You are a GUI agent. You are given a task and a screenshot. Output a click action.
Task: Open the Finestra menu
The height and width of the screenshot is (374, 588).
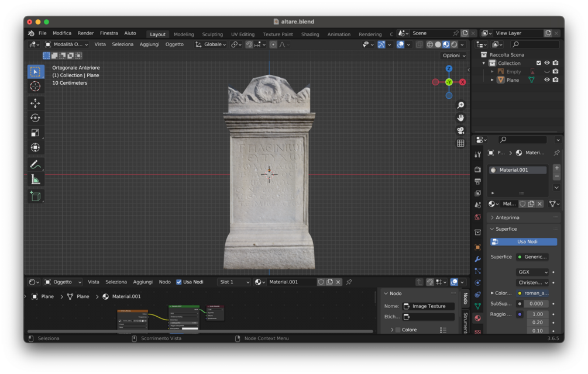tap(109, 33)
